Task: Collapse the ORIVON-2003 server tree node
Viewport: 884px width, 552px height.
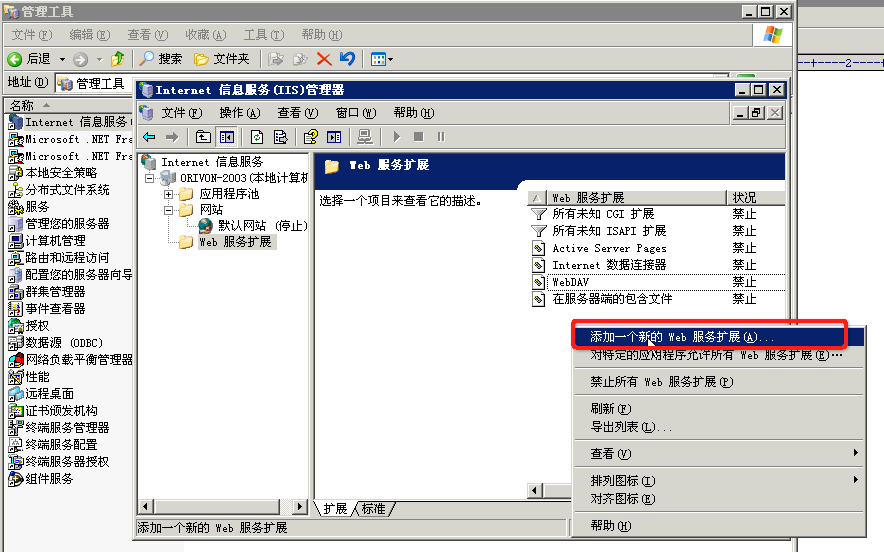Action: (150, 178)
